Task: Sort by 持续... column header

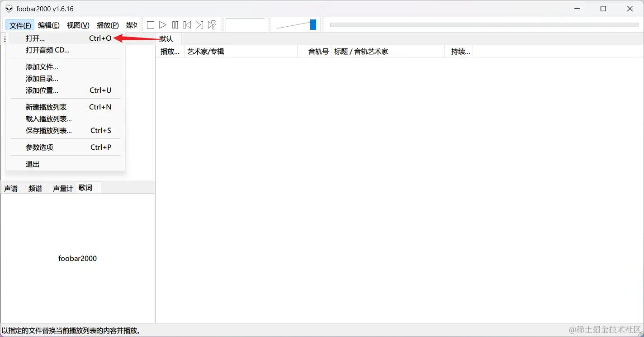Action: (x=459, y=52)
